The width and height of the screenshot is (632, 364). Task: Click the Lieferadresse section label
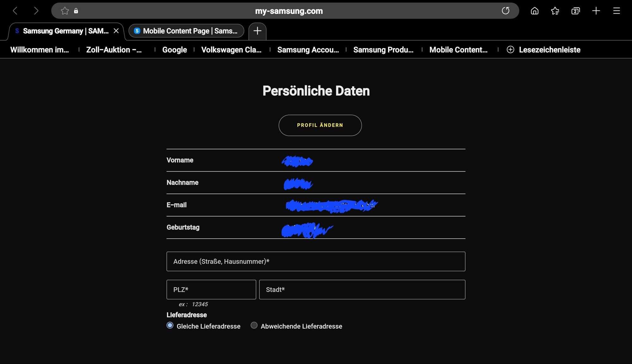click(x=186, y=315)
